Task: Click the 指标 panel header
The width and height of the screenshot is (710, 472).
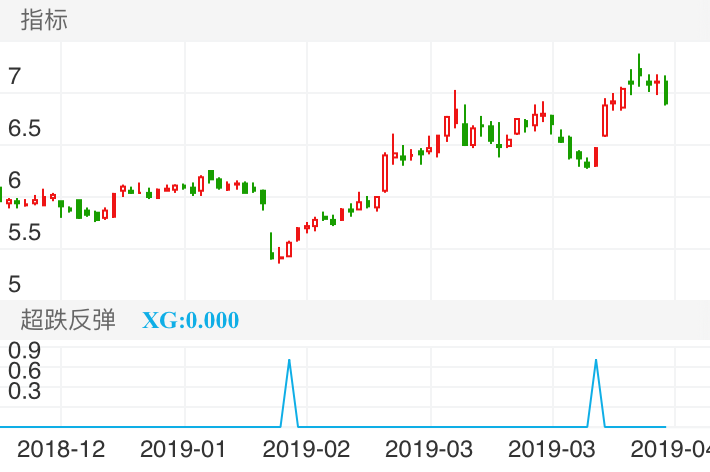Action: click(44, 20)
